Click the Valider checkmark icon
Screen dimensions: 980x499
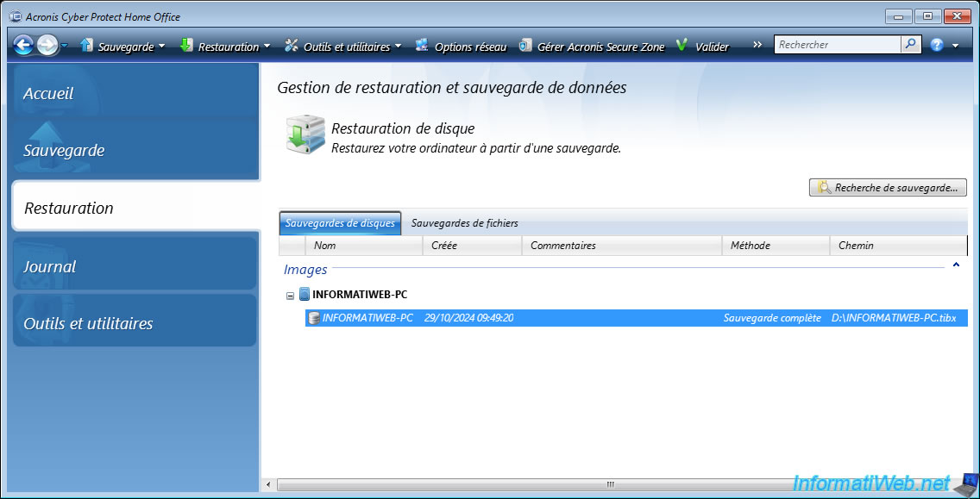(x=682, y=46)
